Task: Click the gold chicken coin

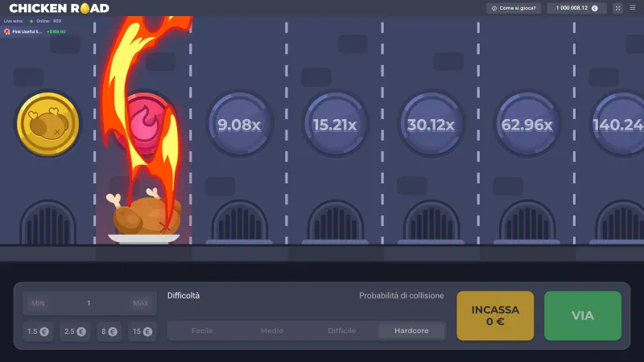Action: (x=48, y=124)
